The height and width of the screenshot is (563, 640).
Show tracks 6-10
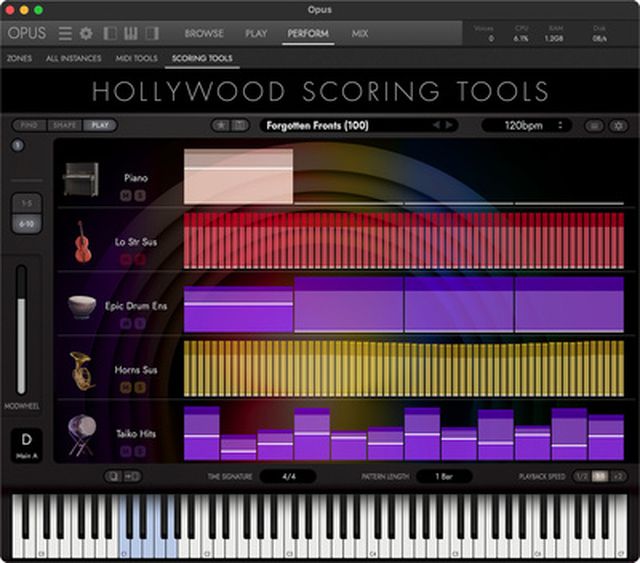(x=27, y=224)
